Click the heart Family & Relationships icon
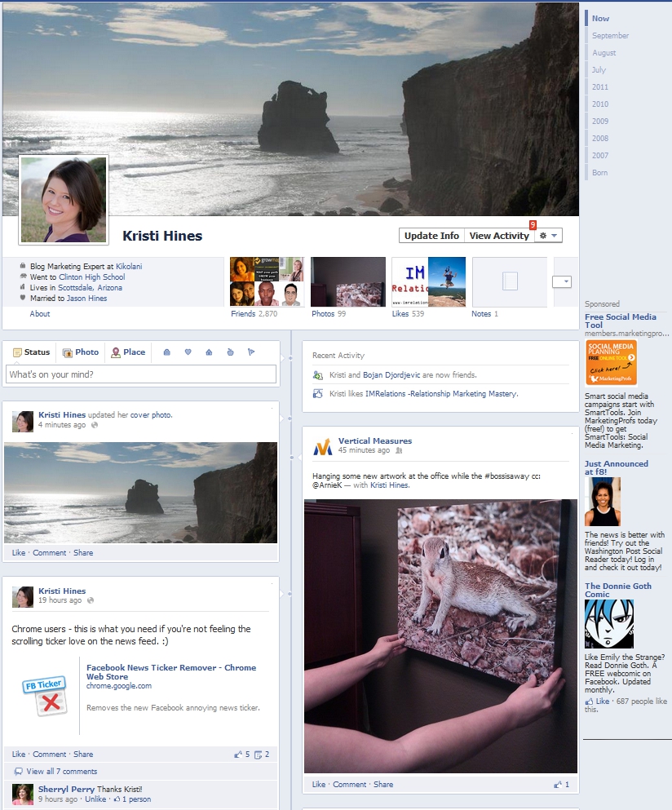The width and height of the screenshot is (672, 810). (x=188, y=352)
